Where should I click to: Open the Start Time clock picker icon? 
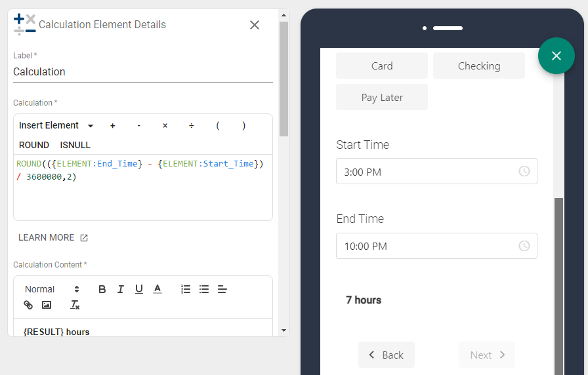524,171
